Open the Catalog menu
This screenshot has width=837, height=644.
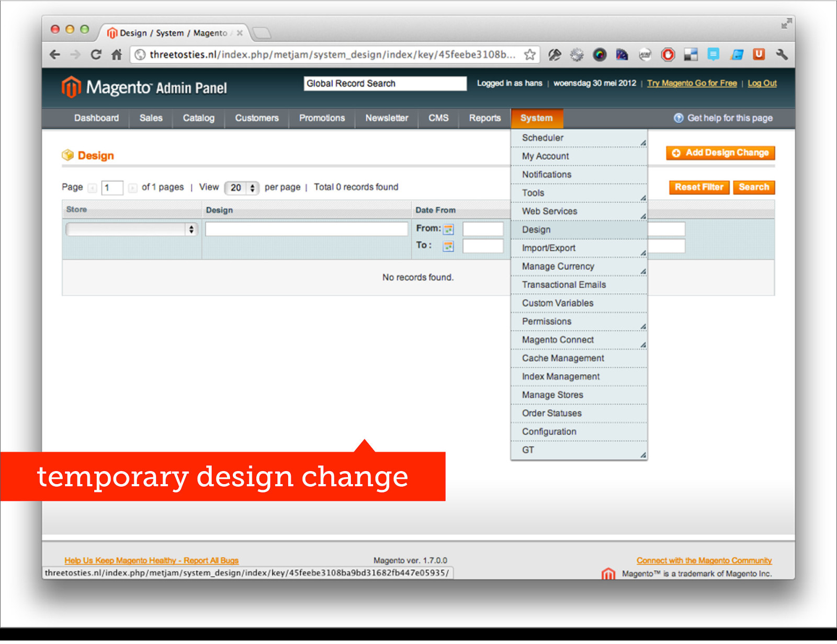pyautogui.click(x=199, y=118)
